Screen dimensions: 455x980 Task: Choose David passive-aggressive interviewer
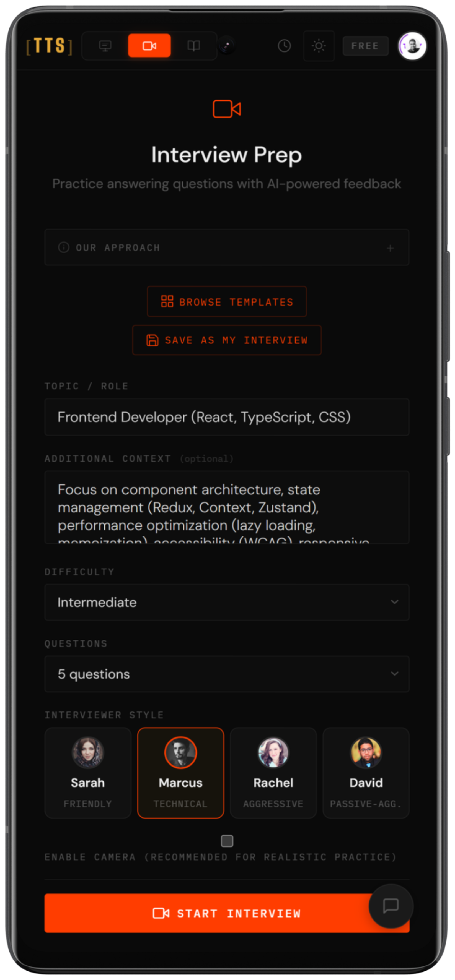(x=366, y=773)
